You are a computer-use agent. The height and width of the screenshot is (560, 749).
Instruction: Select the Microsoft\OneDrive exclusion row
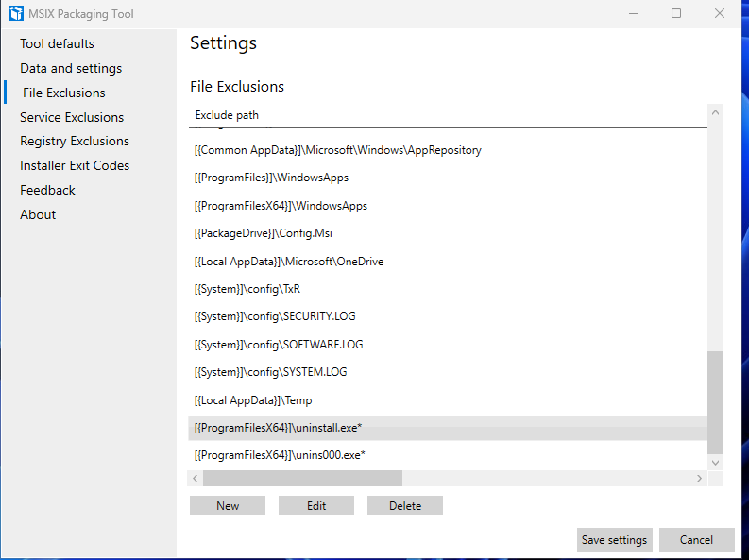pos(448,262)
